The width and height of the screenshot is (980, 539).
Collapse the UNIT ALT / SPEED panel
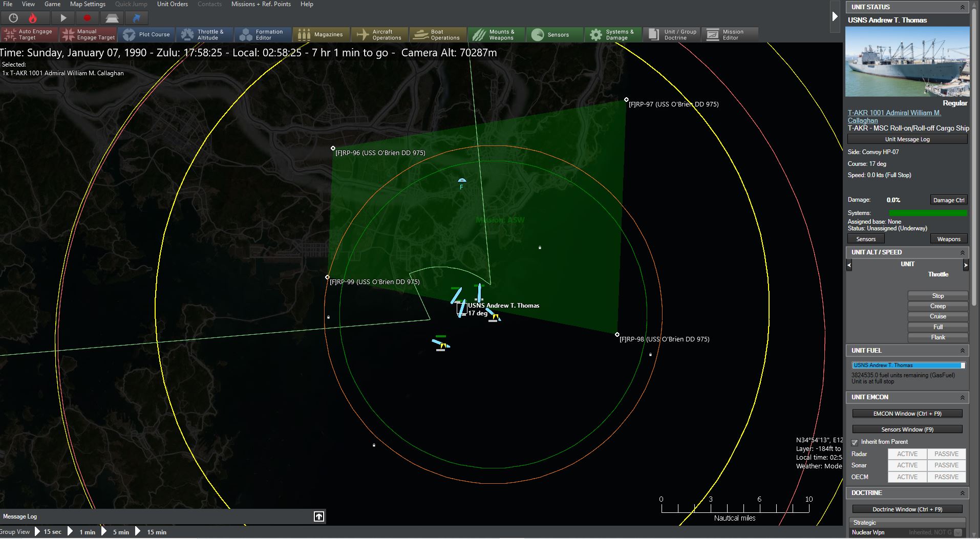[962, 252]
